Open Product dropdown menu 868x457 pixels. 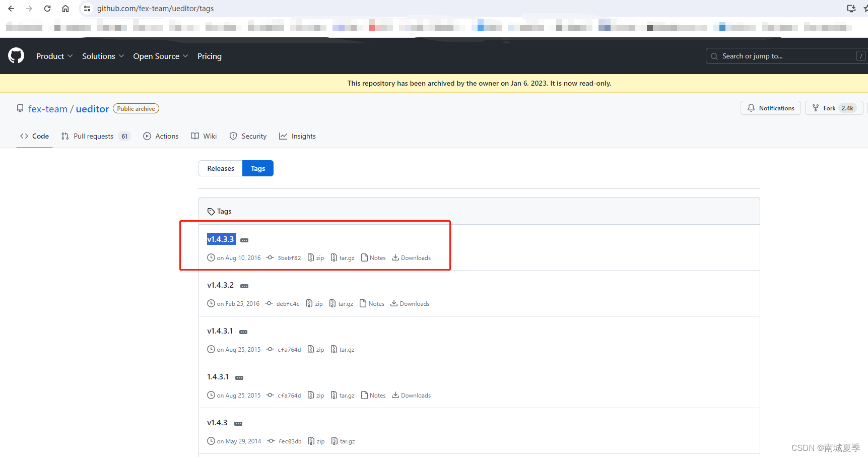click(x=54, y=56)
